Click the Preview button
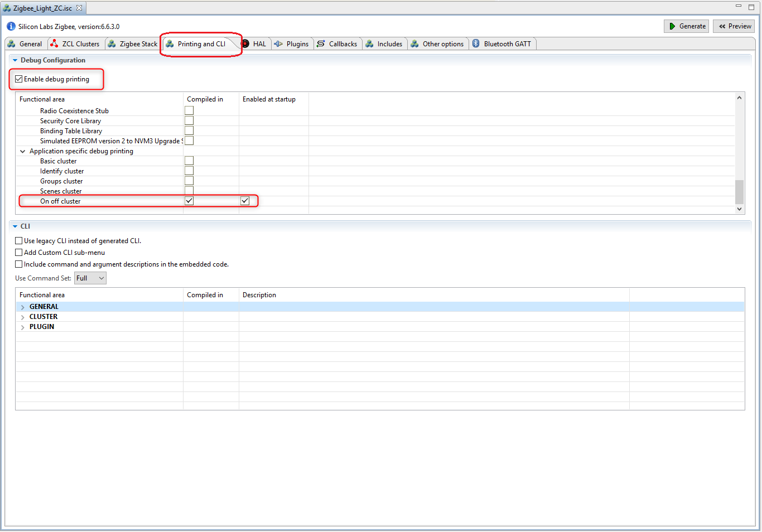The width and height of the screenshot is (762, 532). pyautogui.click(x=734, y=26)
